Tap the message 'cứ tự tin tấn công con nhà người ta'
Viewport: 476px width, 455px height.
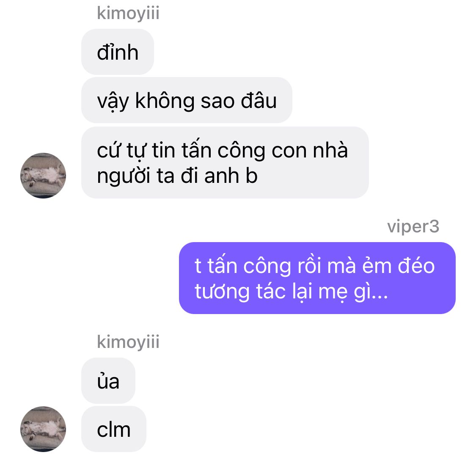point(225,163)
